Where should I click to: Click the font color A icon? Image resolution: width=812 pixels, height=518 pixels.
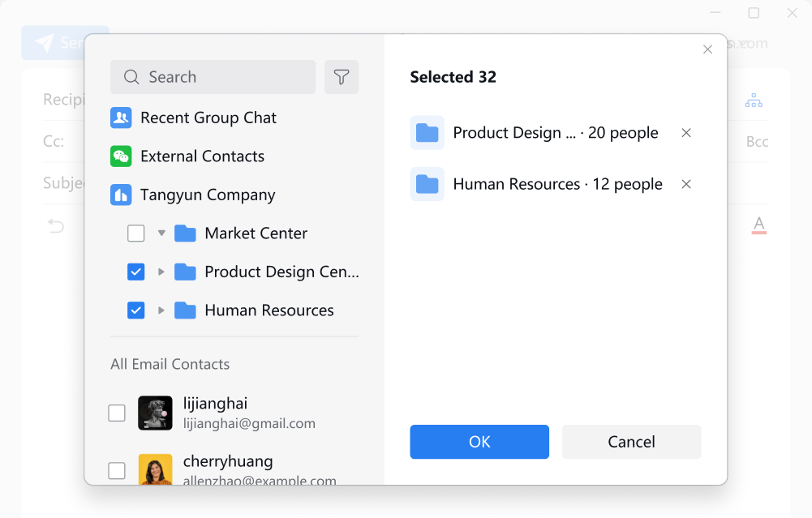click(758, 225)
